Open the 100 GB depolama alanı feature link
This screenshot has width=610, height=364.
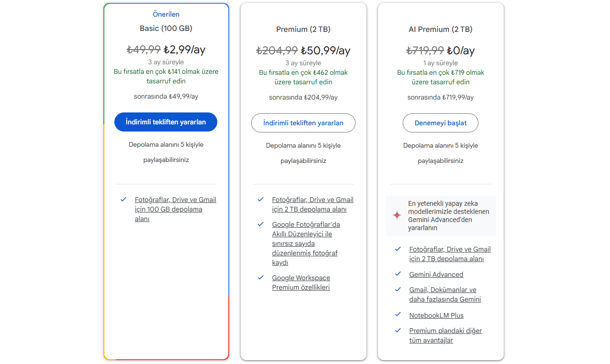point(175,209)
